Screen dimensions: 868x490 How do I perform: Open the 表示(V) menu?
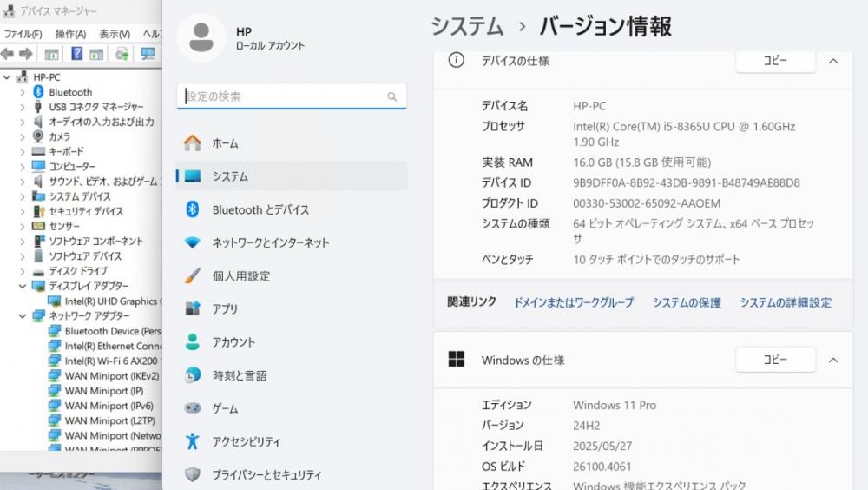pos(115,34)
